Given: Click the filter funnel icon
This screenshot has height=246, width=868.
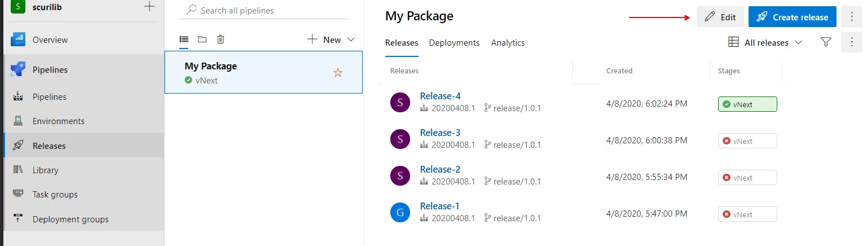Looking at the screenshot, I should [826, 42].
